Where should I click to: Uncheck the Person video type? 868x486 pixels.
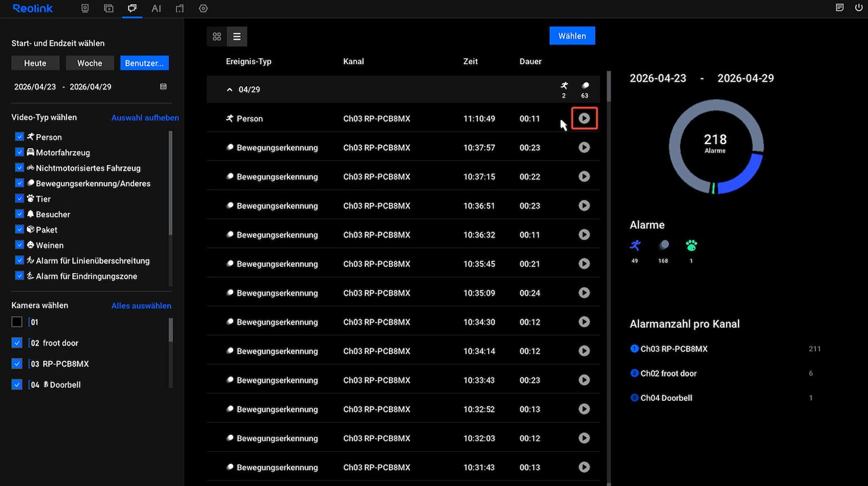(20, 137)
